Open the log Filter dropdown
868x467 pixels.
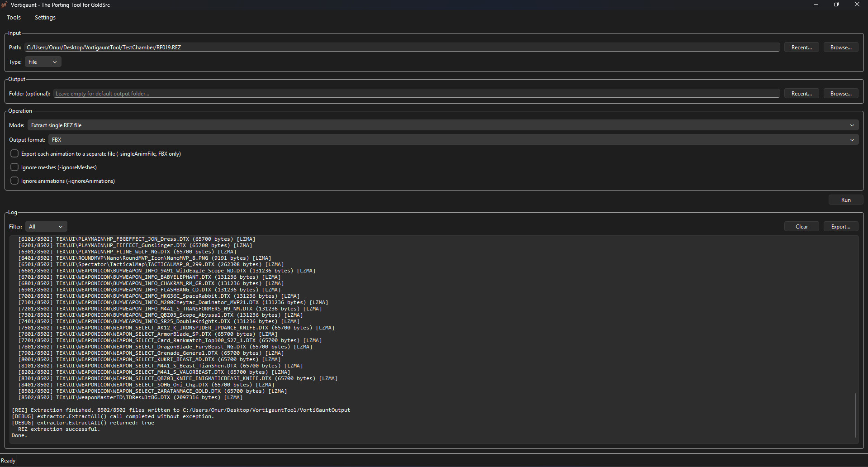click(46, 227)
